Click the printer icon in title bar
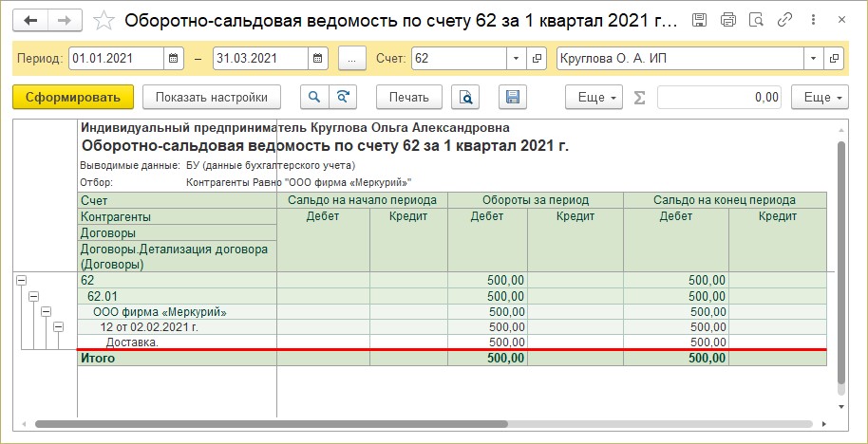 (x=727, y=20)
